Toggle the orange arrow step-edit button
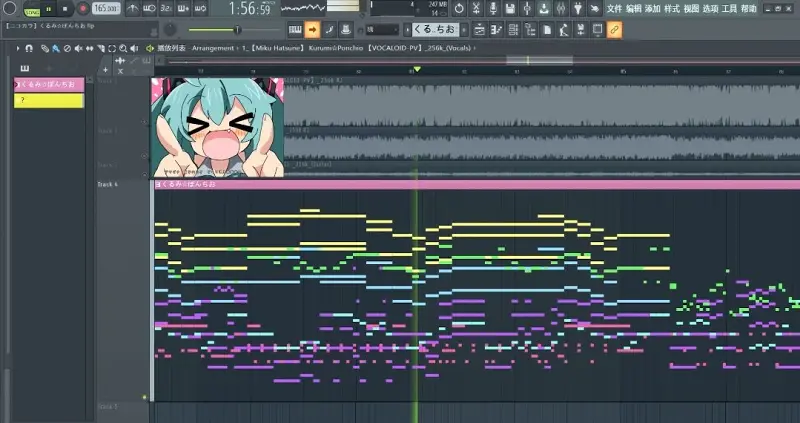Screen dimensions: 800x423 [x=312, y=30]
